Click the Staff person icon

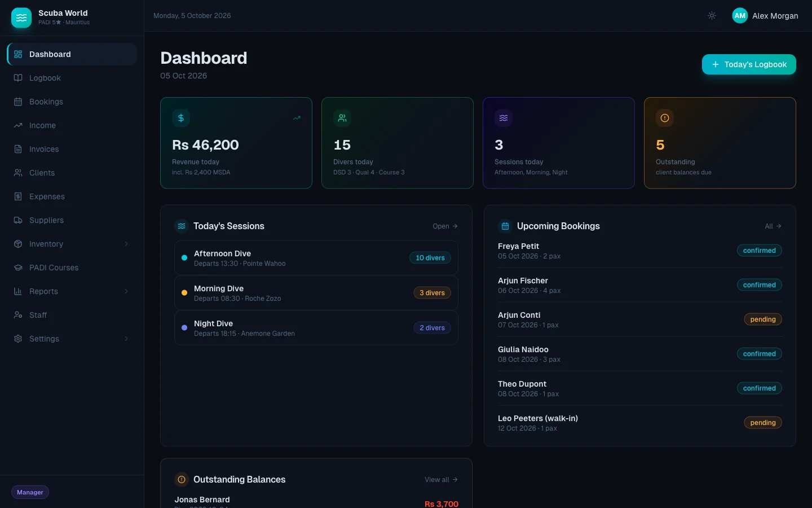tap(18, 315)
